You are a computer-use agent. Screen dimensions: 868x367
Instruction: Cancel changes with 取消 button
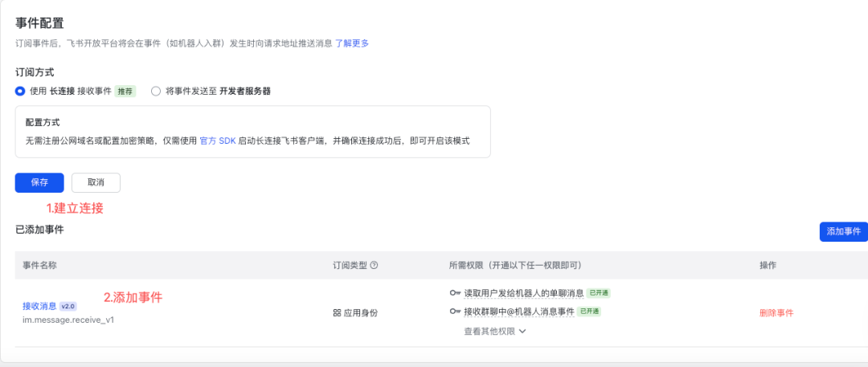pos(96,182)
